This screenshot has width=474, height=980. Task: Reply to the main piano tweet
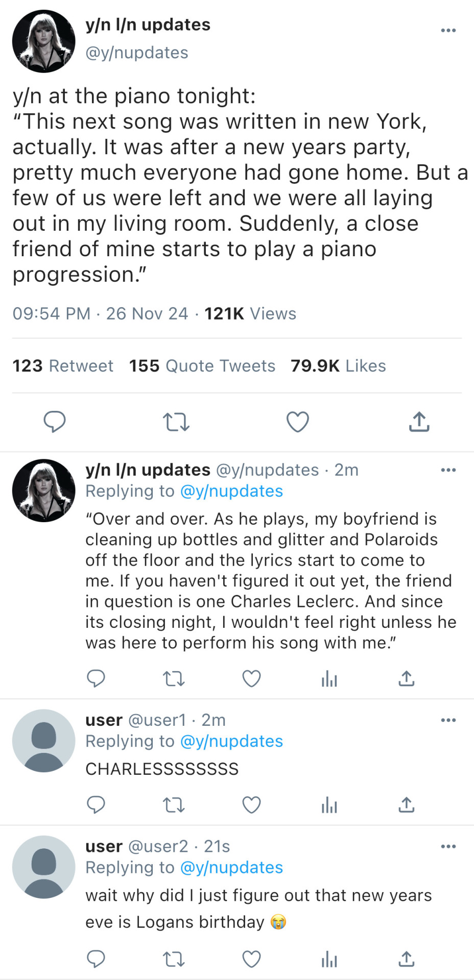(x=54, y=422)
